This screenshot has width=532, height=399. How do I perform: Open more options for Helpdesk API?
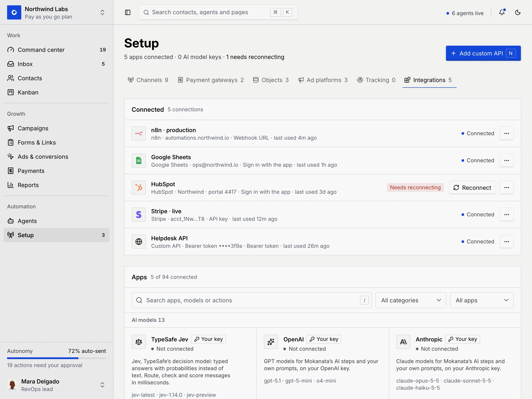(507, 241)
